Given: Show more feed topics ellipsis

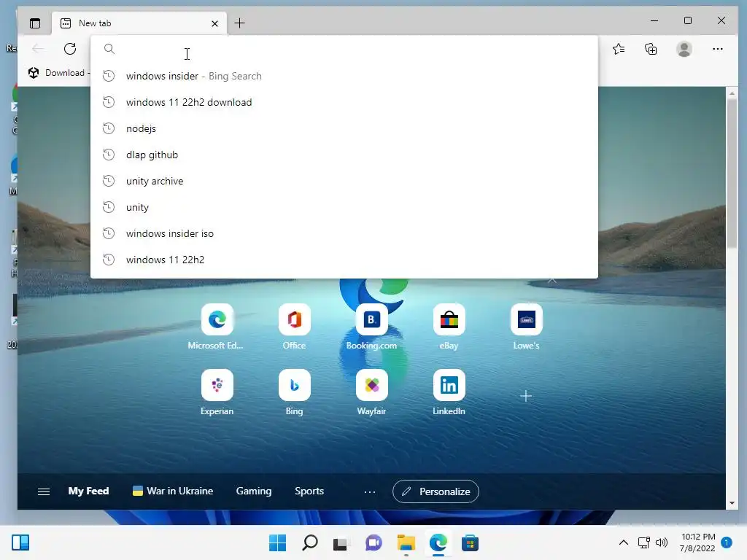Looking at the screenshot, I should point(370,492).
